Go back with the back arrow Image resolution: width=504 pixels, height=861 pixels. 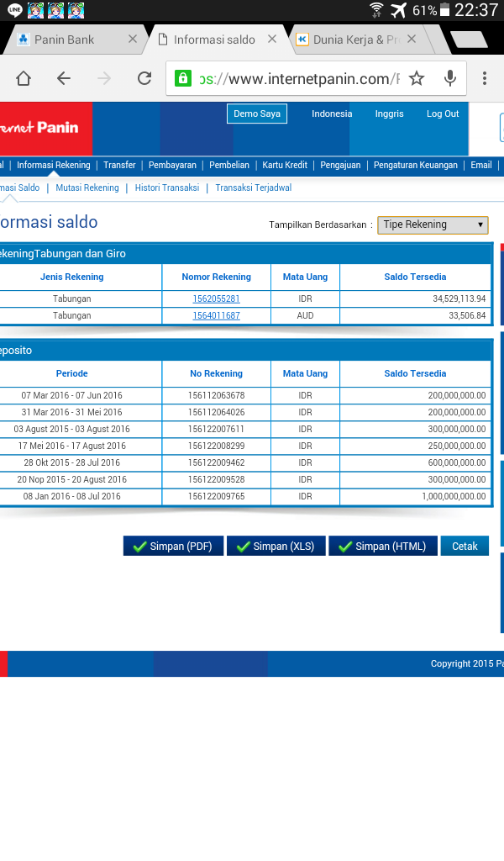pyautogui.click(x=64, y=78)
